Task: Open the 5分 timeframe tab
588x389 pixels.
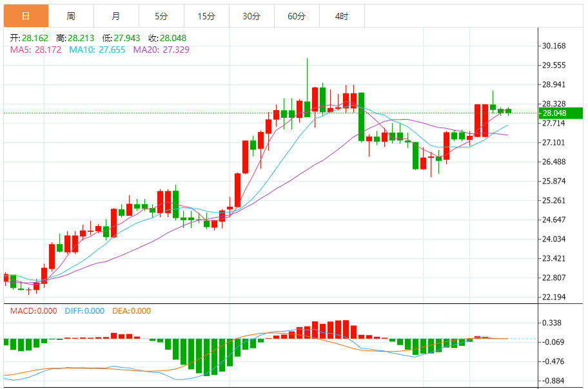Action: pyautogui.click(x=161, y=16)
